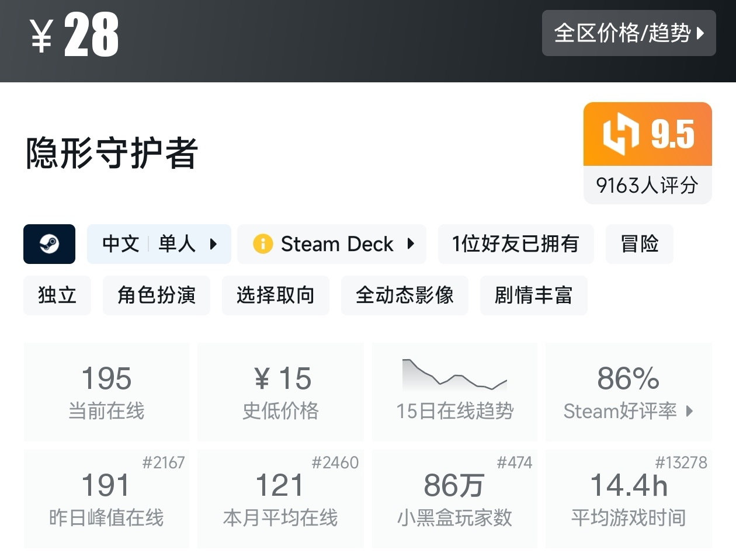Viewport: 736px width, 560px height.
Task: Click the 121 本月平均在线 stat card
Action: click(280, 499)
